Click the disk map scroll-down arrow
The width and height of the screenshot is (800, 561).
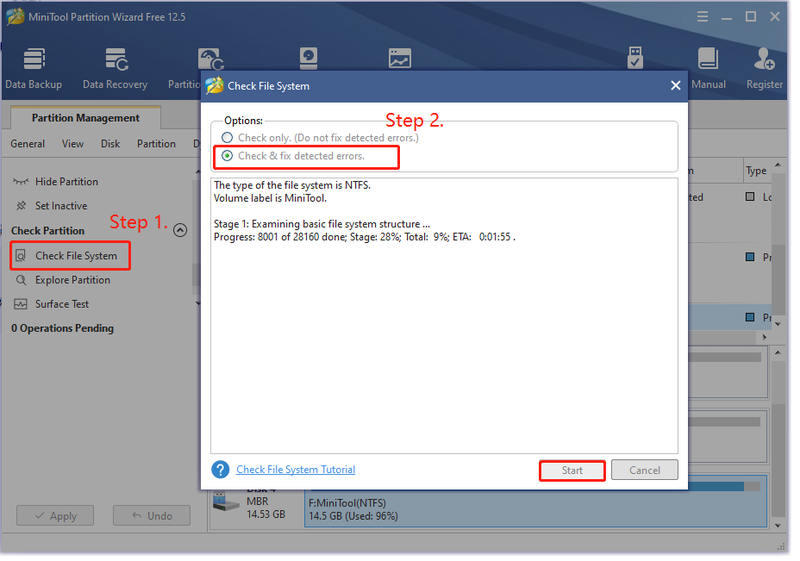click(778, 526)
